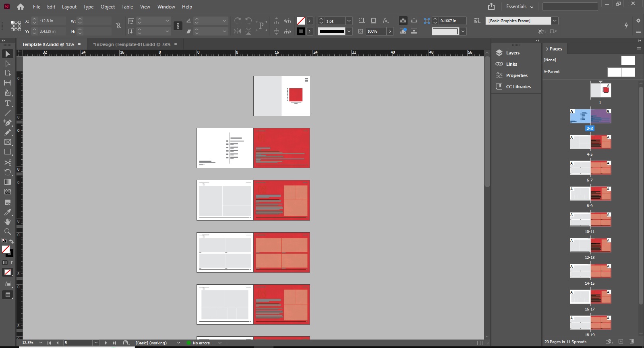Select the Gap tool
The image size is (644, 348).
[x=8, y=83]
